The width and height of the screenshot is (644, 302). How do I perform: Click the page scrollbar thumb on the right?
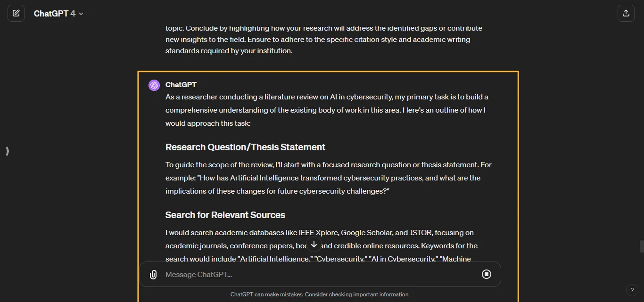point(642,246)
